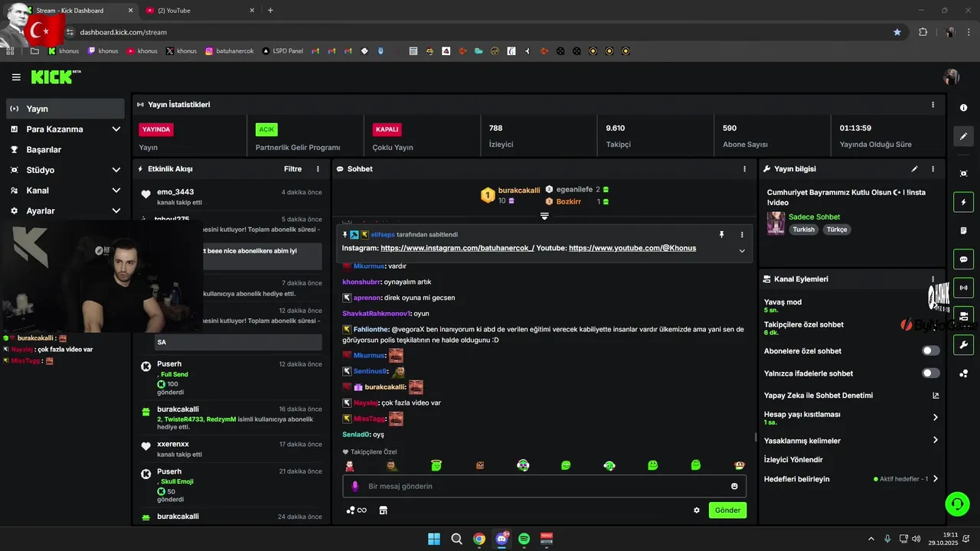Screen dimensions: 980x551
Task: Click the lightning bolt icon in the right sidebar
Action: (963, 202)
